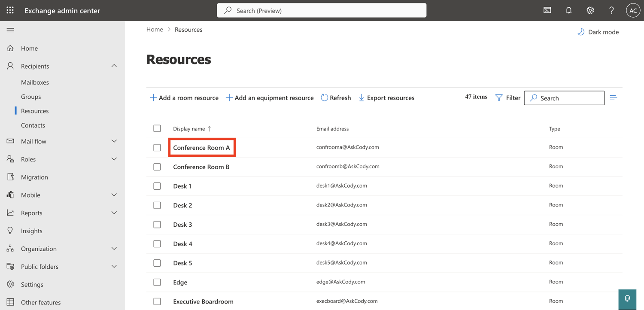The width and height of the screenshot is (644, 310).
Task: Select the checkbox for Desk 3
Action: point(157,224)
